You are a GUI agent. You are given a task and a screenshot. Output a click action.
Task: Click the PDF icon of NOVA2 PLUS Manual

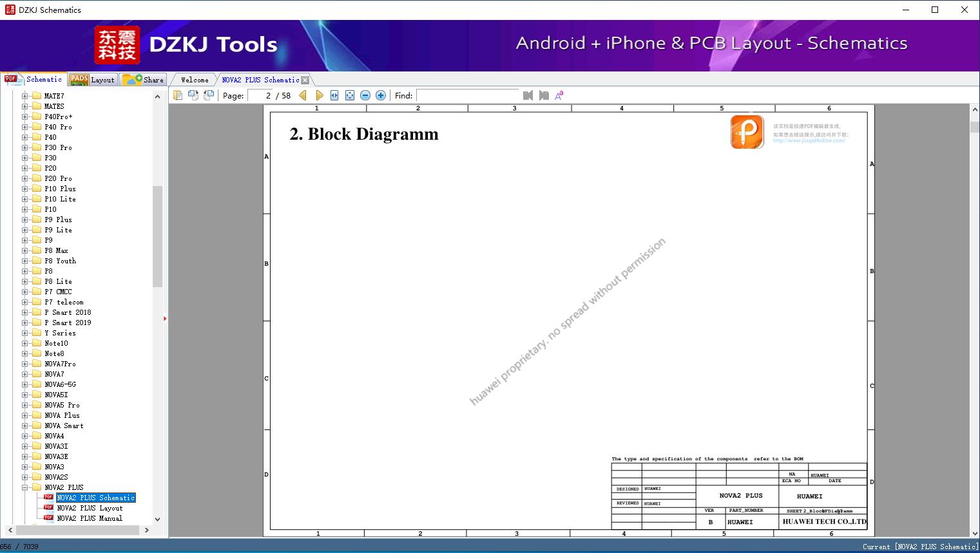(x=48, y=518)
